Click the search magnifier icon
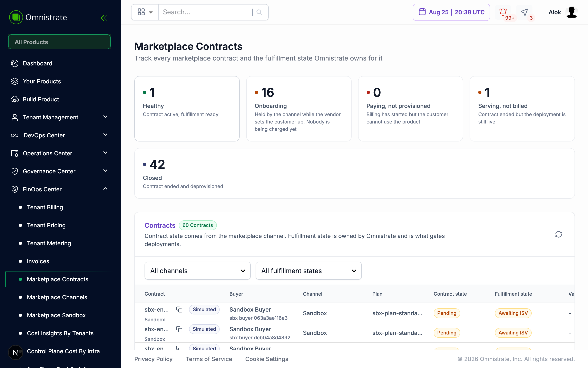This screenshot has height=368, width=588. [x=259, y=12]
